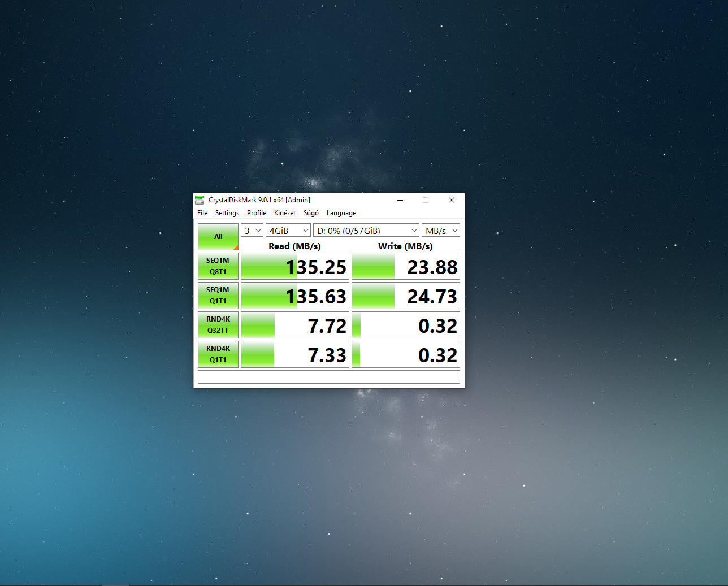Open the File menu
The width and height of the screenshot is (728, 586).
click(202, 213)
